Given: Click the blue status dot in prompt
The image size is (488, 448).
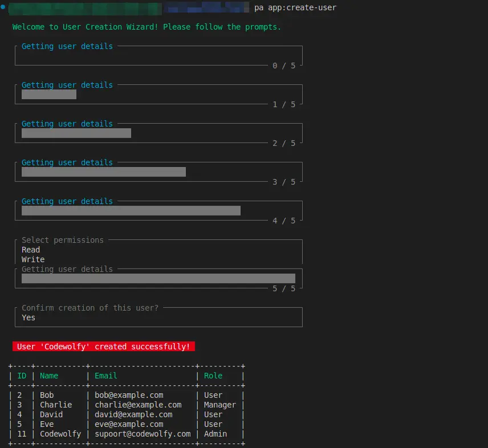Looking at the screenshot, I should (5, 9).
